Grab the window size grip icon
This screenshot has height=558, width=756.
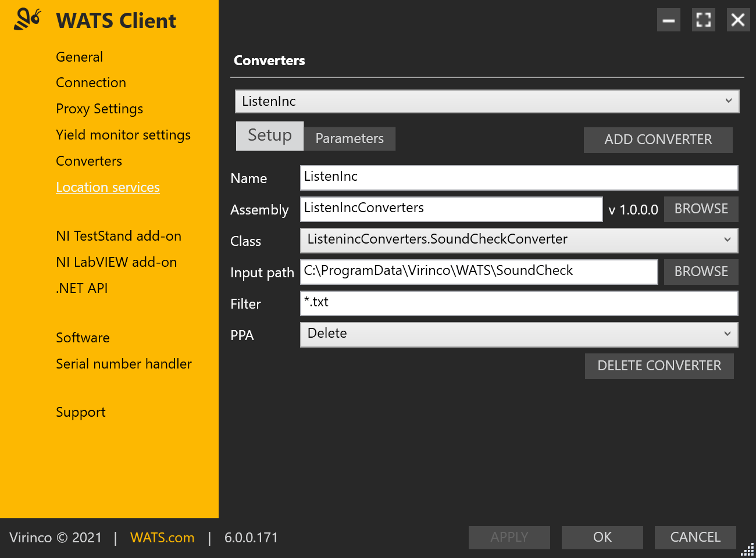(x=748, y=549)
